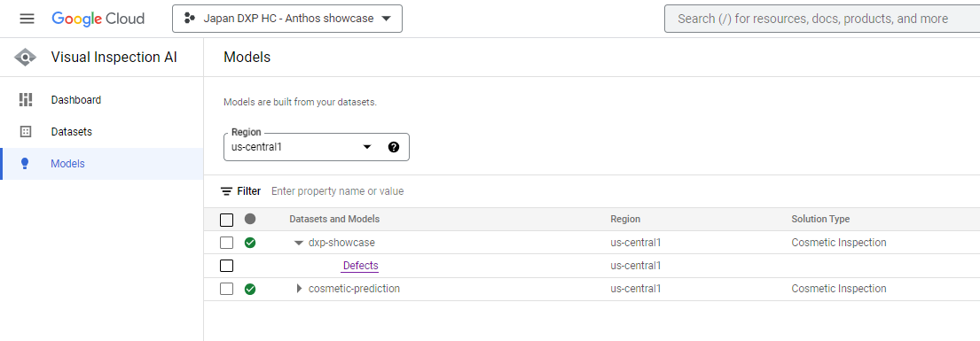This screenshot has height=341, width=980.
Task: Click the green status check for cosmetic-prediction
Action: tap(250, 289)
